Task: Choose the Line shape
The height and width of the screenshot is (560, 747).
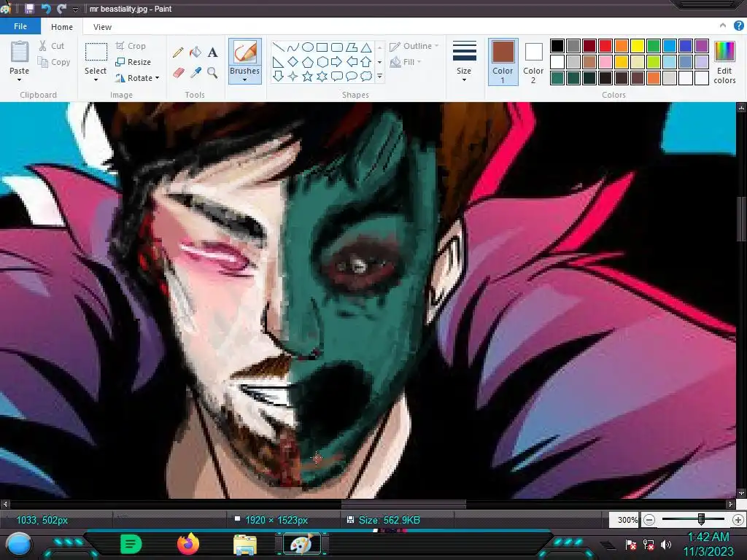Action: pyautogui.click(x=278, y=47)
